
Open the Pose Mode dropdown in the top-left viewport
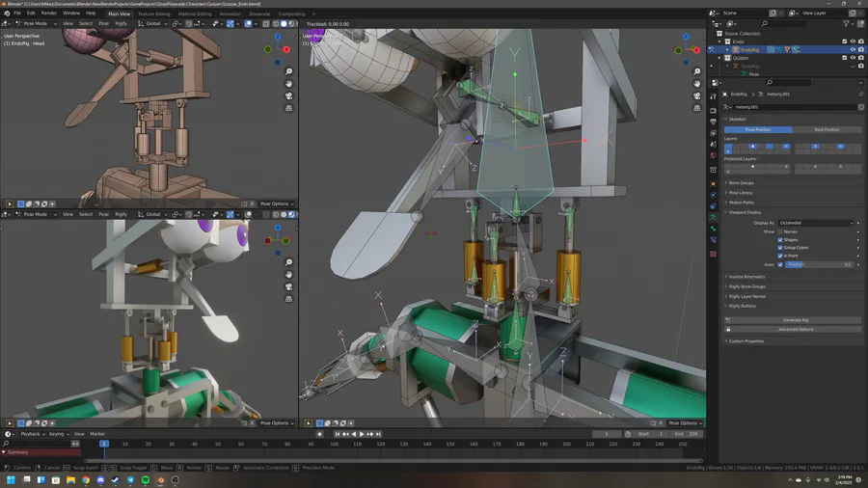36,24
